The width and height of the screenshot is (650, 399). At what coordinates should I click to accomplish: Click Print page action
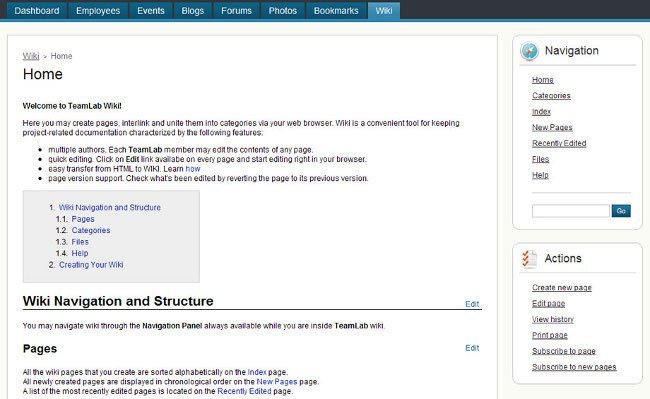coord(550,335)
